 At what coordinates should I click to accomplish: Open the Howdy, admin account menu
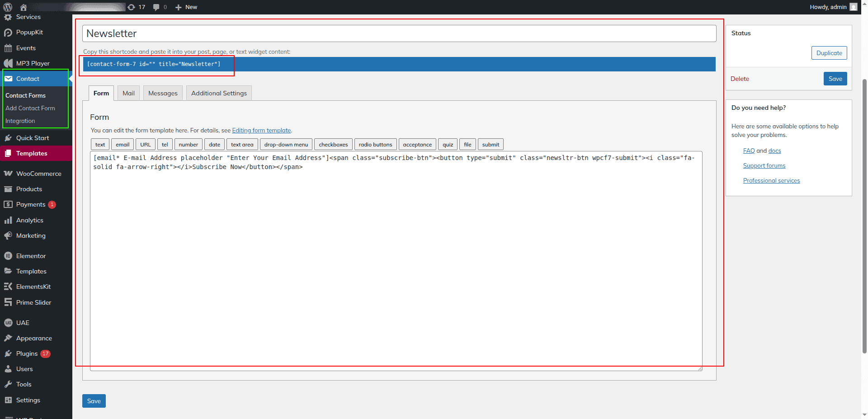click(x=828, y=7)
